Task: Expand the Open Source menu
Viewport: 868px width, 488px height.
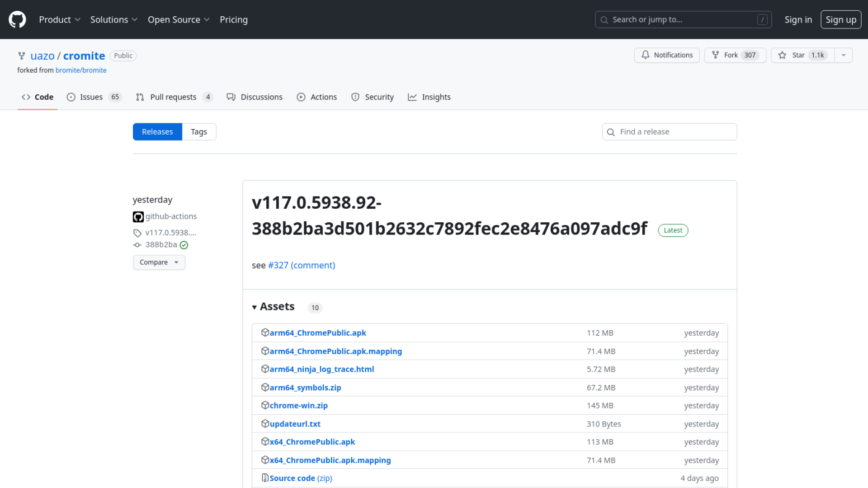Action: (x=178, y=19)
